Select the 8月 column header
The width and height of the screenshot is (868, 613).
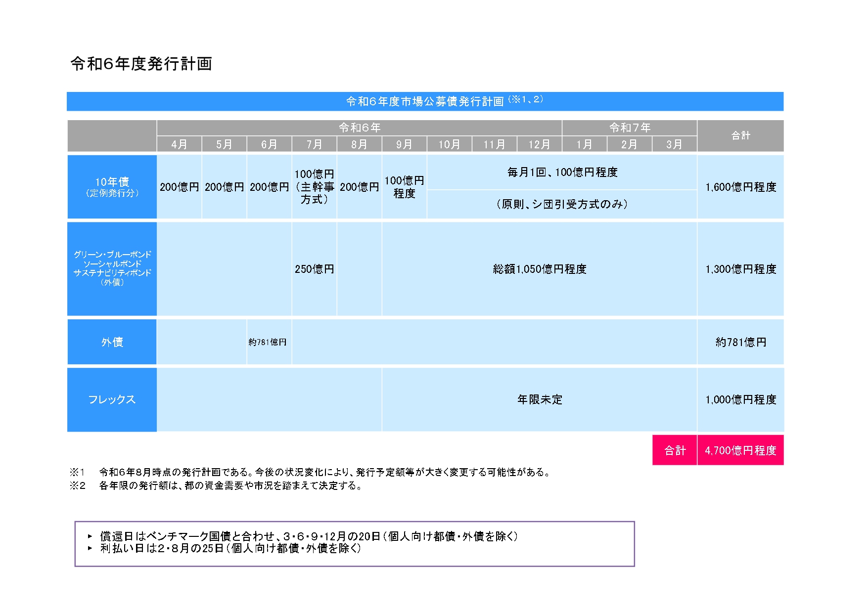[359, 144]
